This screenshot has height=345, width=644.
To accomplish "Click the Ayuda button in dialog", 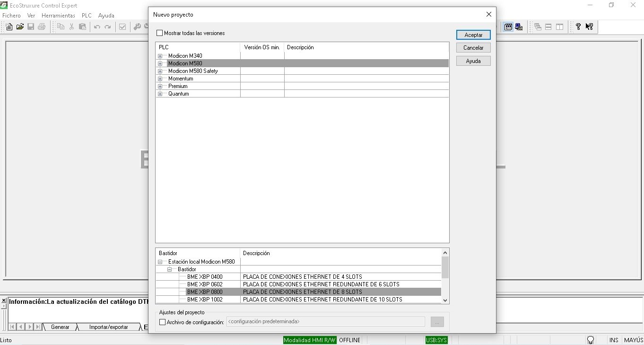I will 473,61.
